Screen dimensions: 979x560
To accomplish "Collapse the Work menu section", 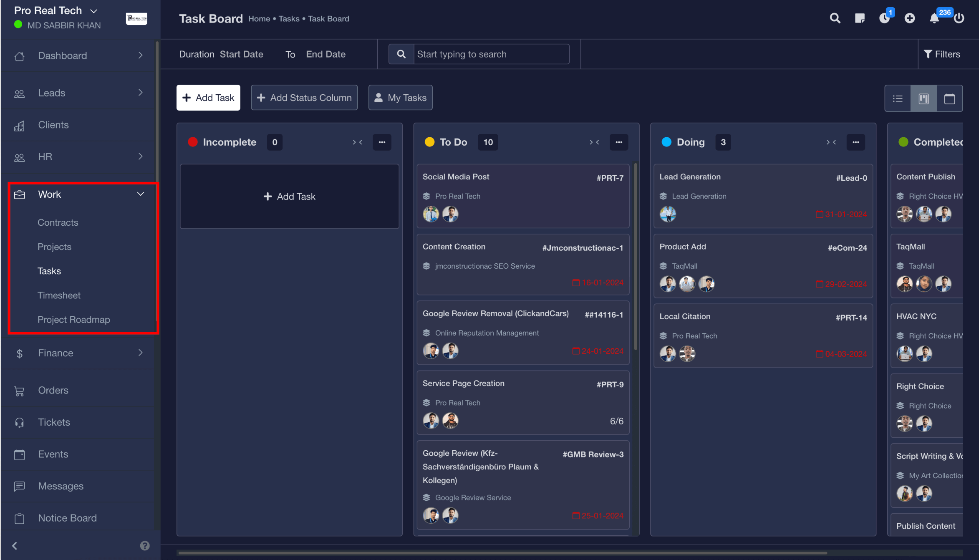I will 141,194.
